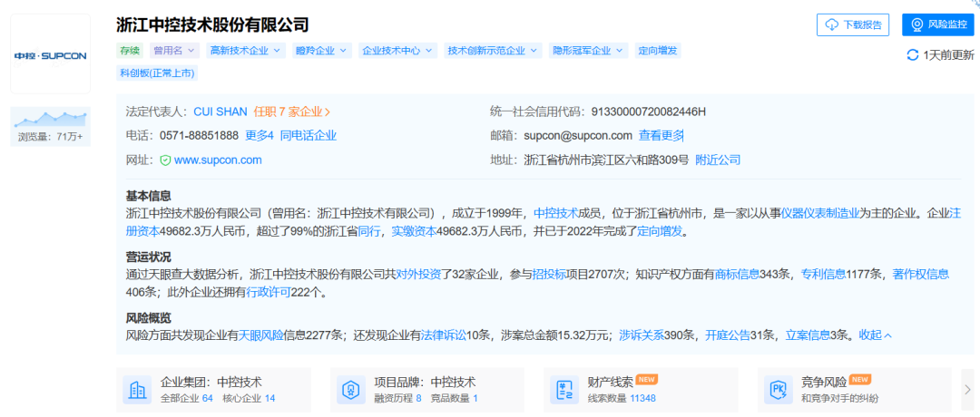This screenshot has width=980, height=417.
Task: Click the 下载报告 download button
Action: [852, 25]
